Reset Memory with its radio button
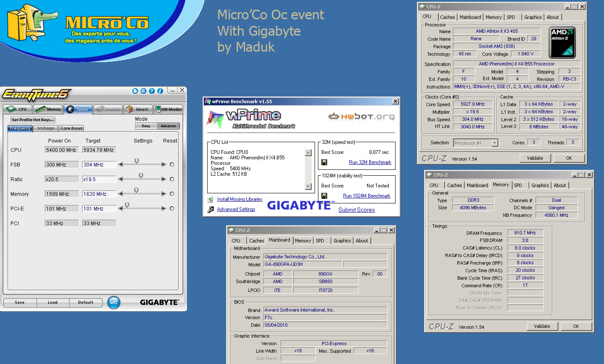604x364 pixels. (x=172, y=194)
